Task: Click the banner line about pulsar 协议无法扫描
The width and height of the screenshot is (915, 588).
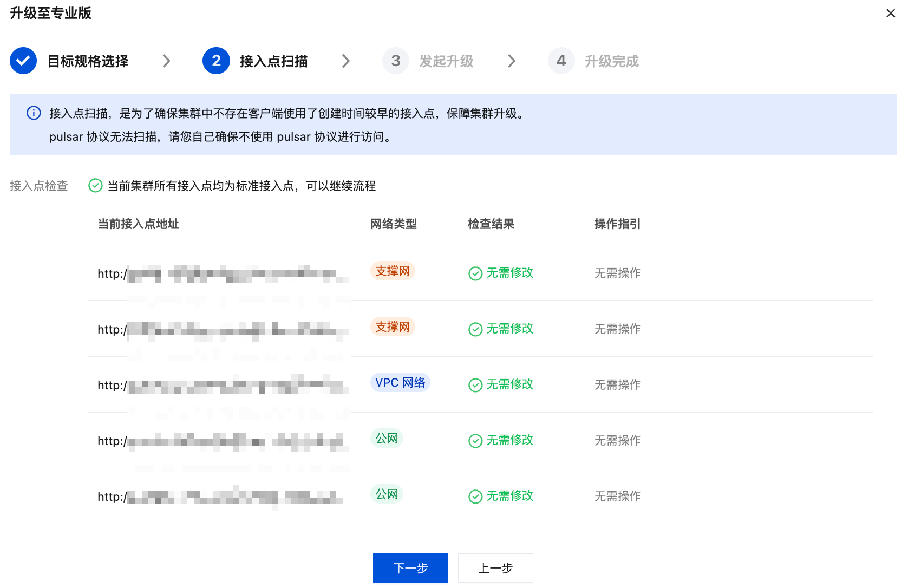Action: [x=220, y=136]
